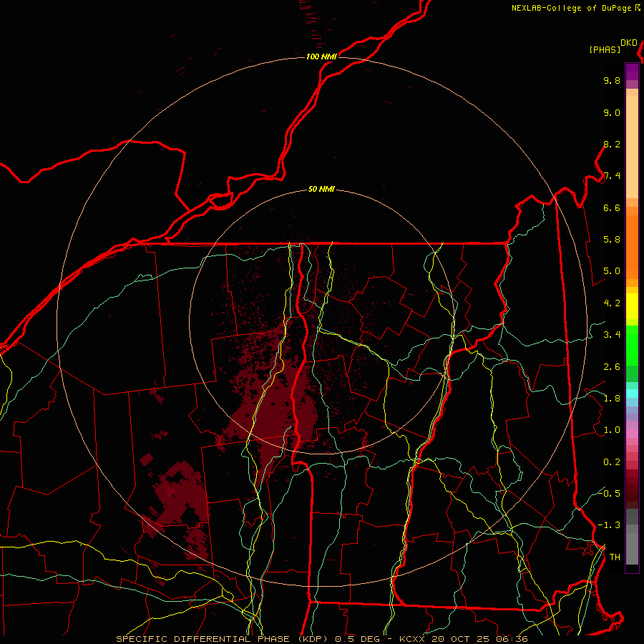Click the 100 NMI range ring label
644x644 pixels.
tap(321, 57)
